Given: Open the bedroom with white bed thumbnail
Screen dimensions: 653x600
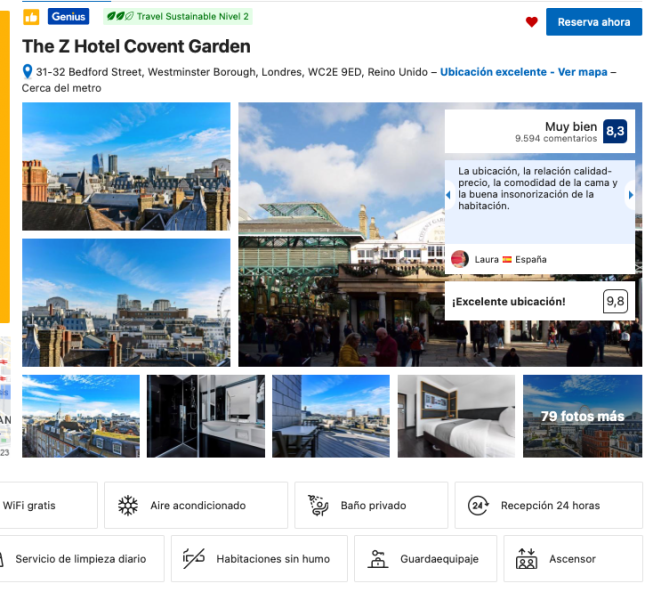Looking at the screenshot, I should tap(456, 416).
